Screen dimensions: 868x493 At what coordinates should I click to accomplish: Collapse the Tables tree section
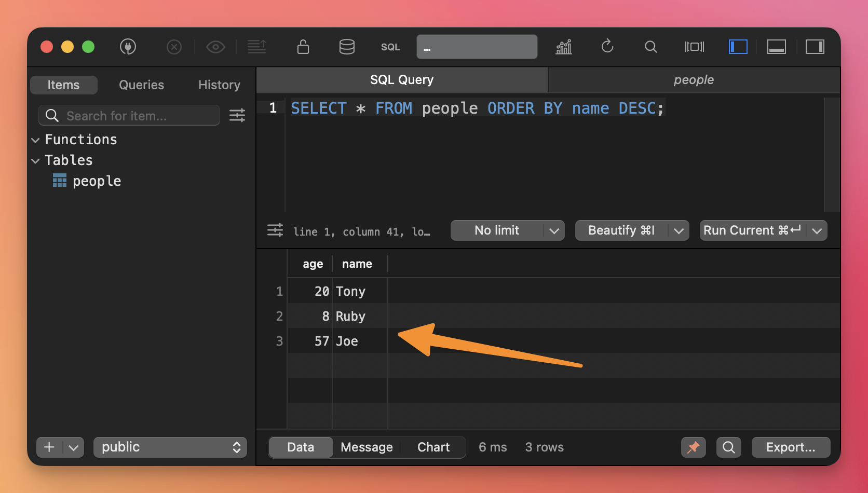click(36, 161)
